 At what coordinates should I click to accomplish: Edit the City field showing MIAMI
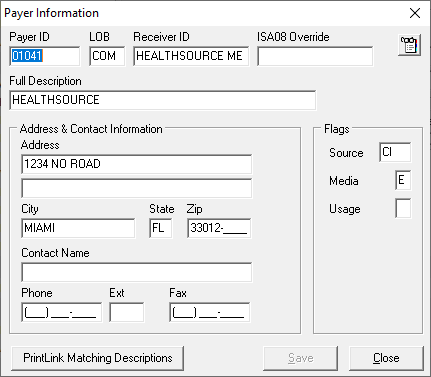[x=78, y=228]
